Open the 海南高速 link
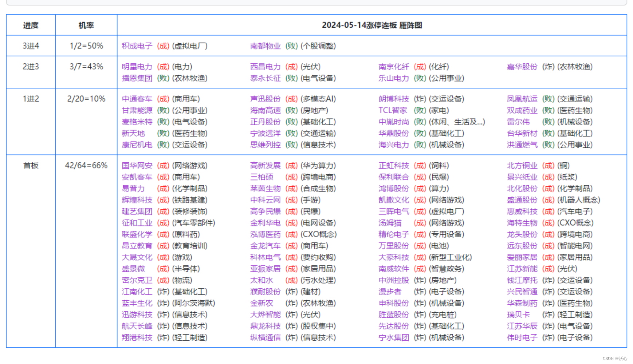 (x=266, y=110)
